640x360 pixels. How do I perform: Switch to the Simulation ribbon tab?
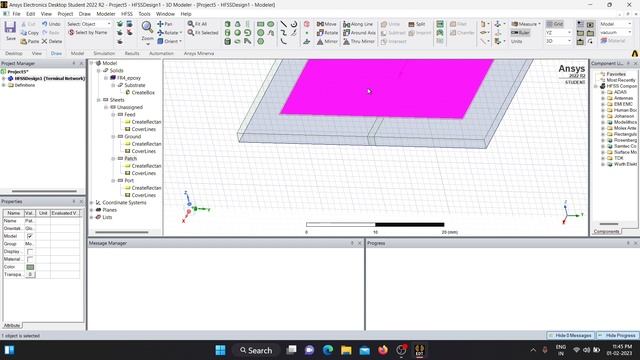click(104, 53)
